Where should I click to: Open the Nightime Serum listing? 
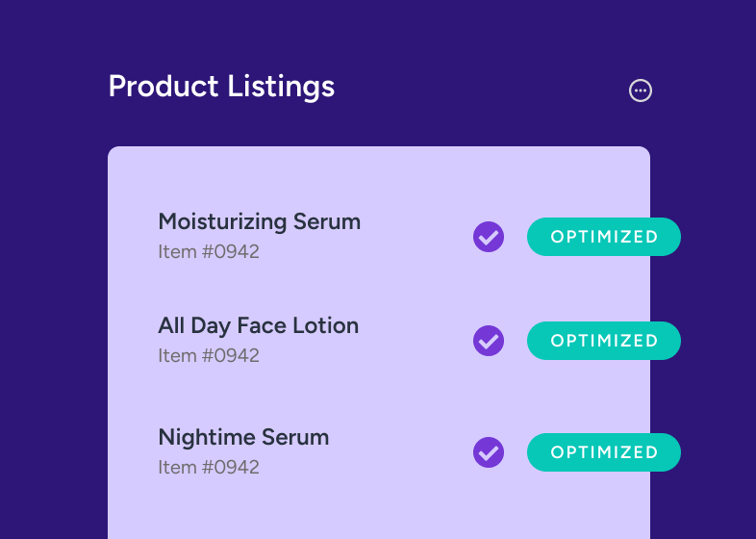tap(243, 437)
